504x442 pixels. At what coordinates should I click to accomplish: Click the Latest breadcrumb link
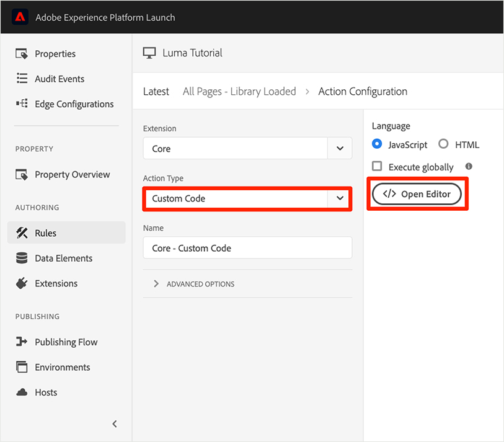[156, 92]
